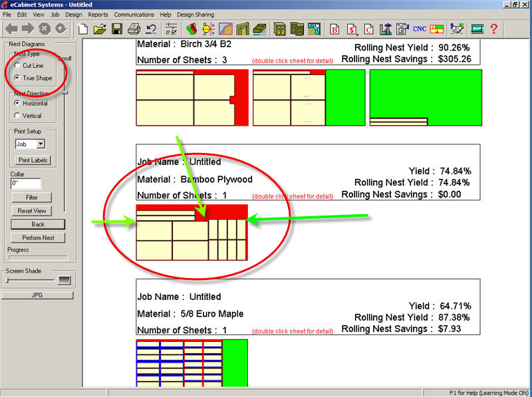The width and height of the screenshot is (532, 397).
Task: Open the door frame editor icon
Action: click(243, 29)
